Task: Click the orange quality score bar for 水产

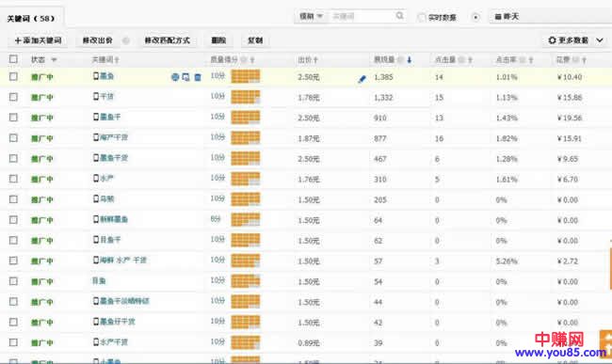Action: tap(246, 179)
